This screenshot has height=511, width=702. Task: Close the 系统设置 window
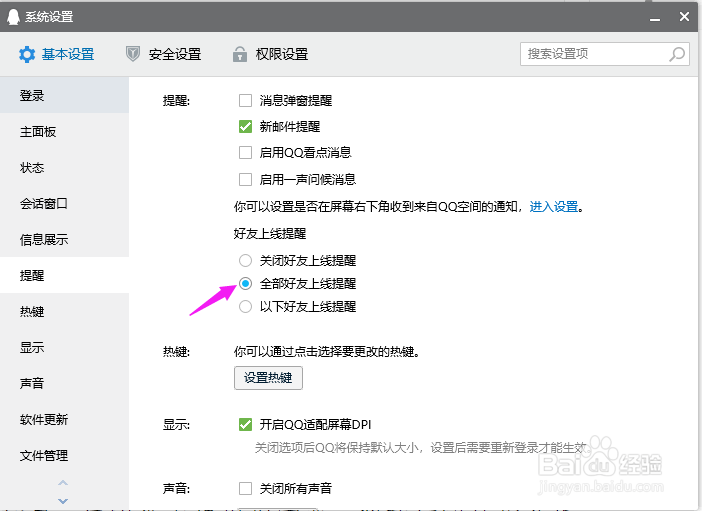(x=684, y=17)
